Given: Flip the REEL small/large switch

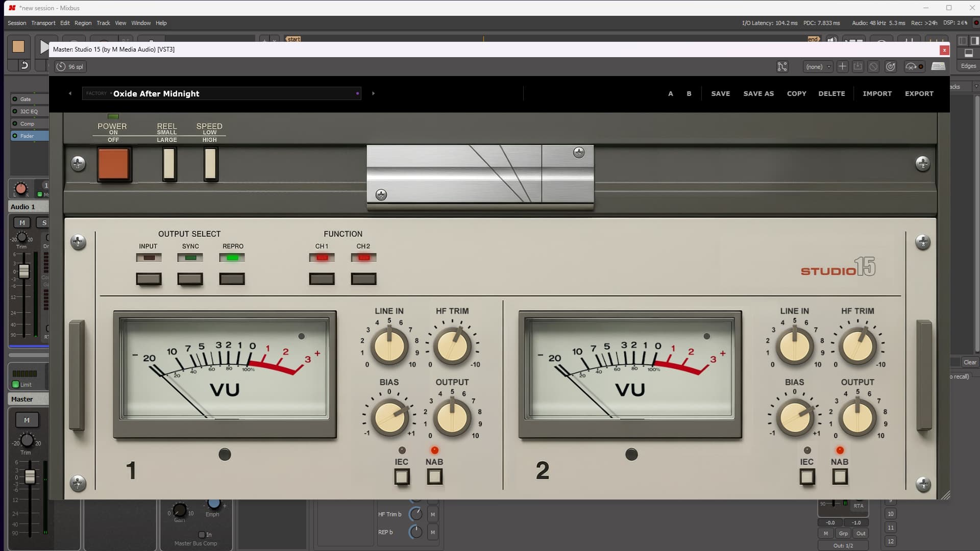Looking at the screenshot, I should click(x=169, y=164).
